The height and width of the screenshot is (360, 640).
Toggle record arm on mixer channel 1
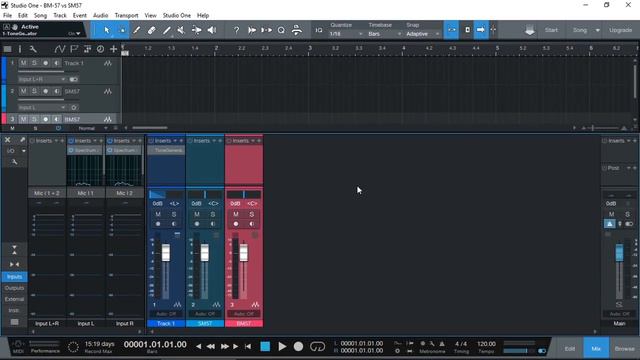(x=158, y=224)
